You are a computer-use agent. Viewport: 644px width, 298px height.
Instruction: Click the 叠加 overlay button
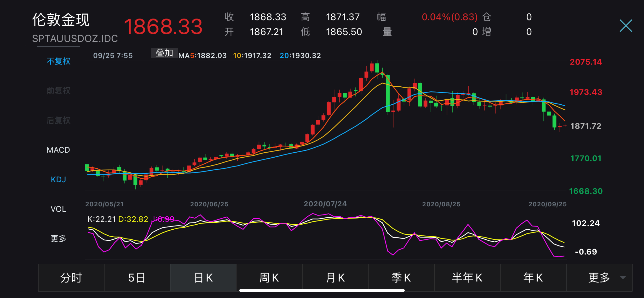(x=164, y=53)
